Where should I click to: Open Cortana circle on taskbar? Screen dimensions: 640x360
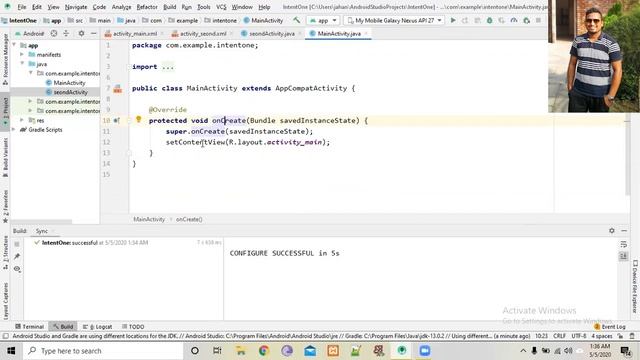(195, 351)
